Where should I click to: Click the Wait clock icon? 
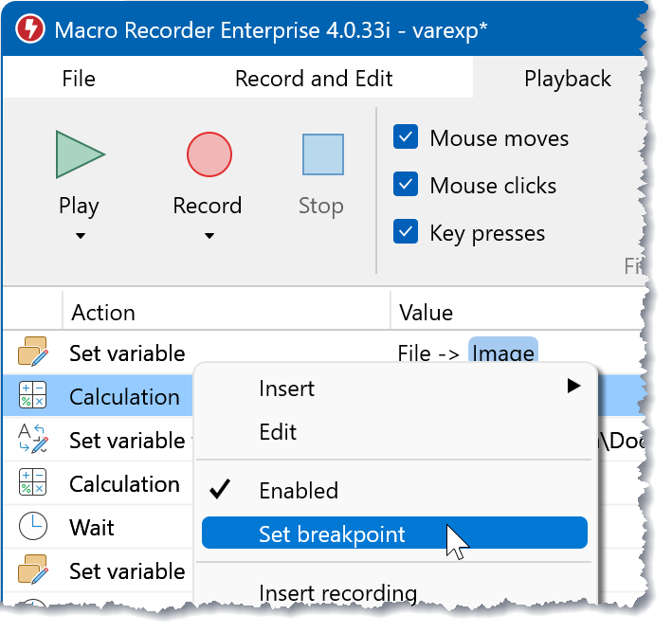point(32,527)
